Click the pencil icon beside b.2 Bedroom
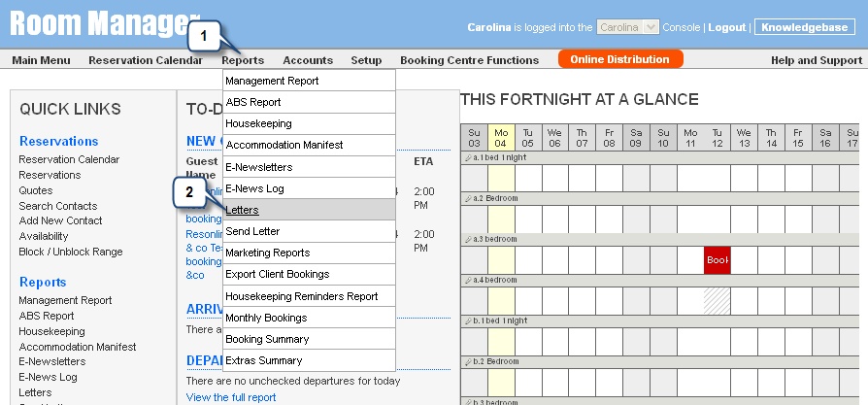Image resolution: width=868 pixels, height=405 pixels. (x=468, y=361)
